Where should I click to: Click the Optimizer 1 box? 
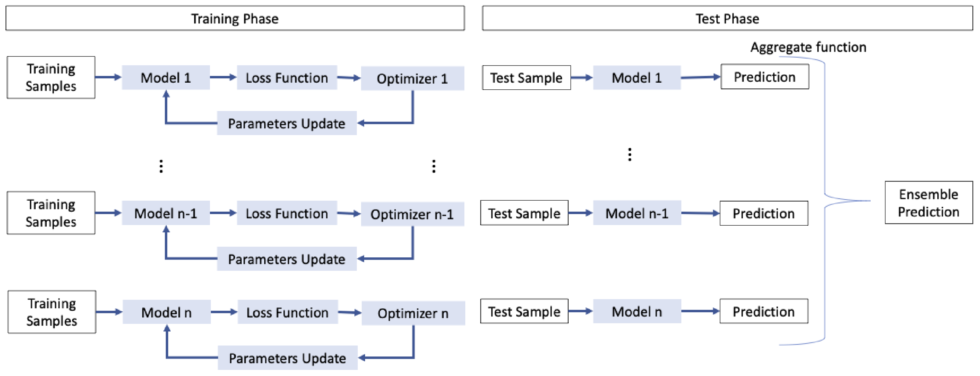tap(412, 78)
